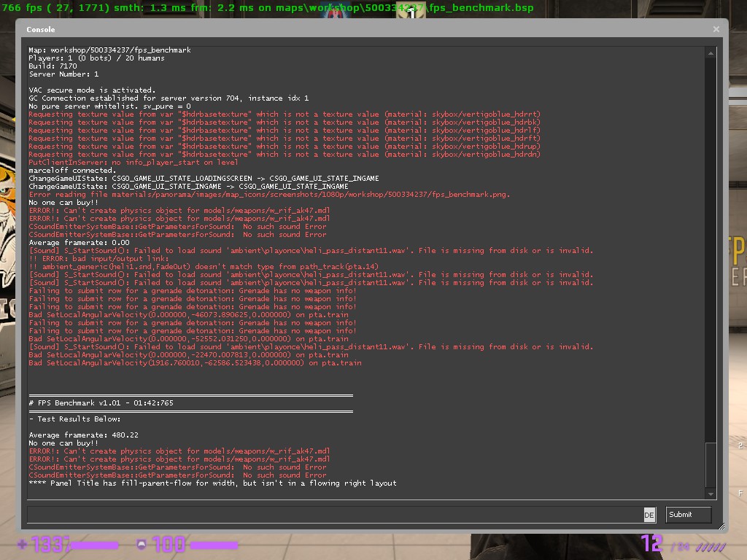Click the purple health bar
This screenshot has height=560, width=747.
click(x=94, y=545)
